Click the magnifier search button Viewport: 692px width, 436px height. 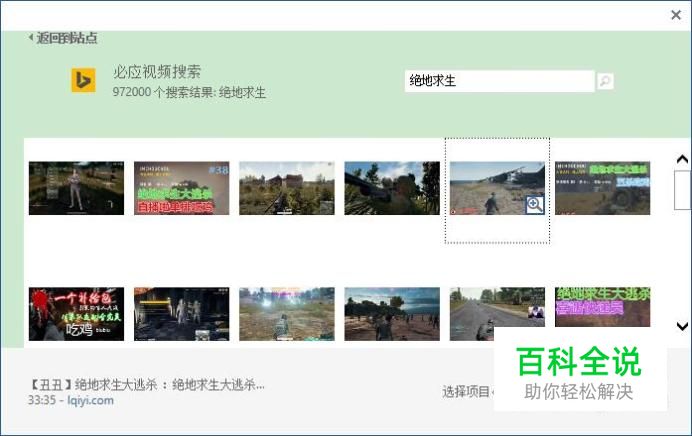[605, 81]
